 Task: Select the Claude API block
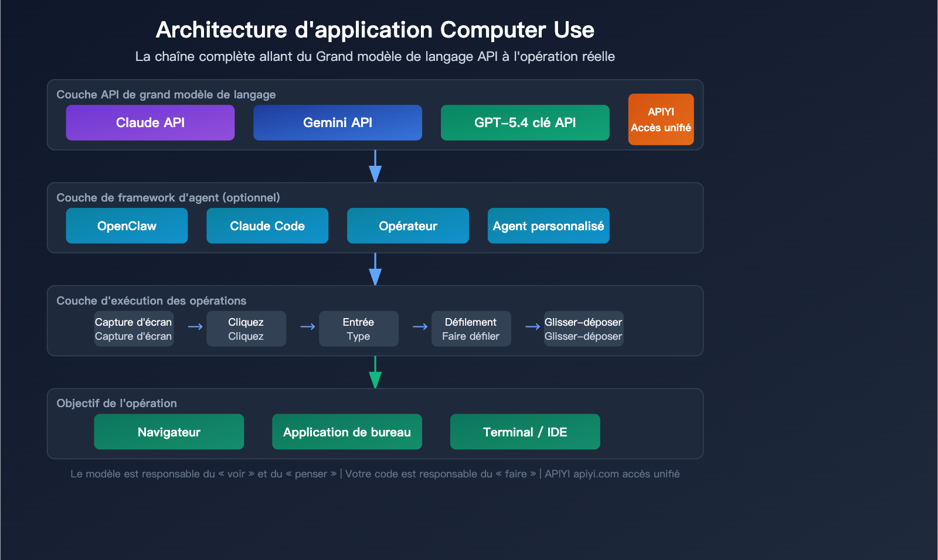point(150,122)
